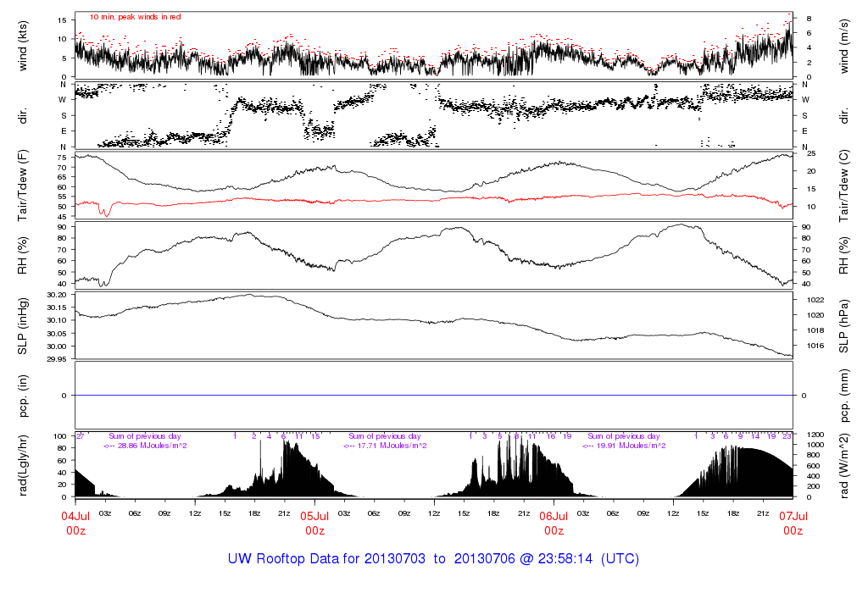Image resolution: width=868 pixels, height=593 pixels.
Task: Click the 'wind (kts)' axis label
Action: pyautogui.click(x=23, y=46)
